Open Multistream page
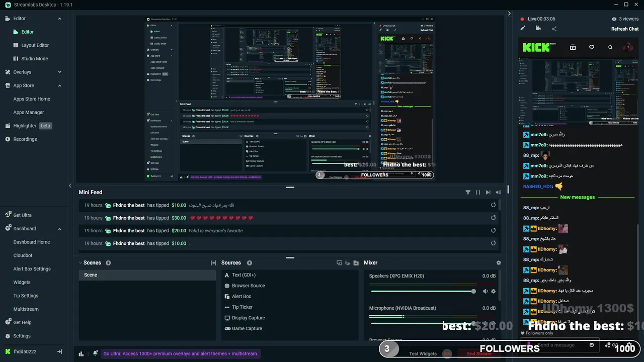Viewport: 644px width, 362px height. click(26, 309)
